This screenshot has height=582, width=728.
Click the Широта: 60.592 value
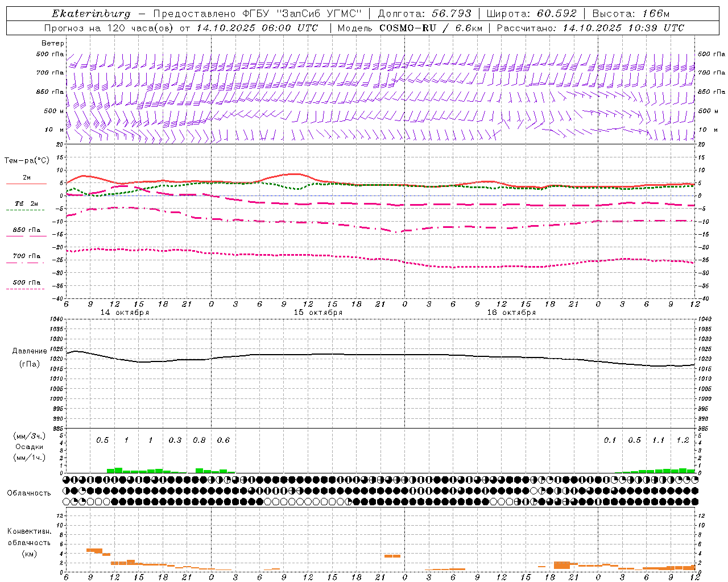click(532, 14)
